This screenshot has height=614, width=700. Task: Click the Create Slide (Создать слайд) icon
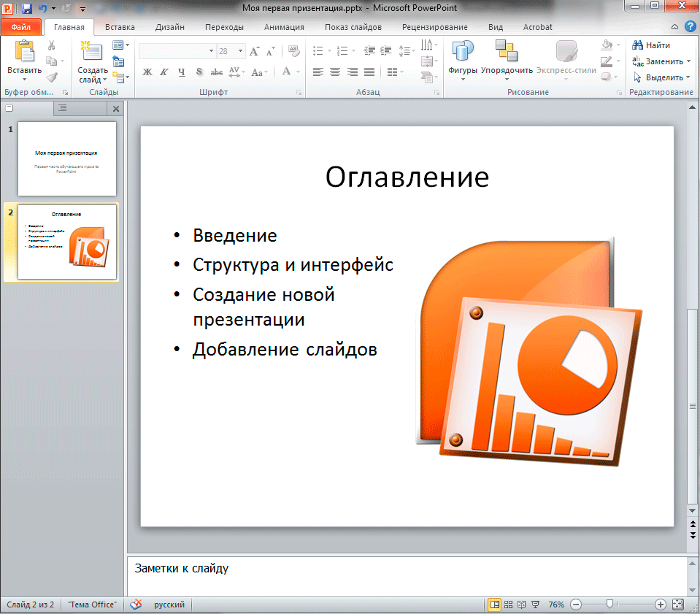point(92,51)
